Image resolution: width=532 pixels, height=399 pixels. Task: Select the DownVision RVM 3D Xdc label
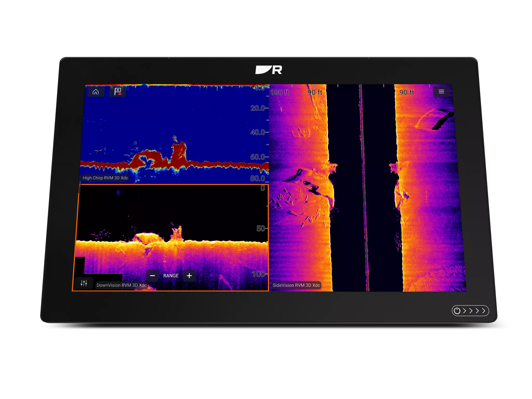pyautogui.click(x=121, y=285)
